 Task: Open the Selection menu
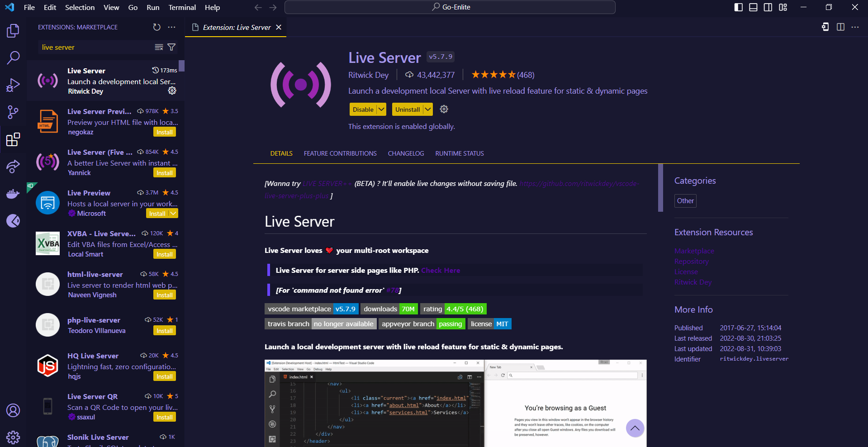pos(80,7)
